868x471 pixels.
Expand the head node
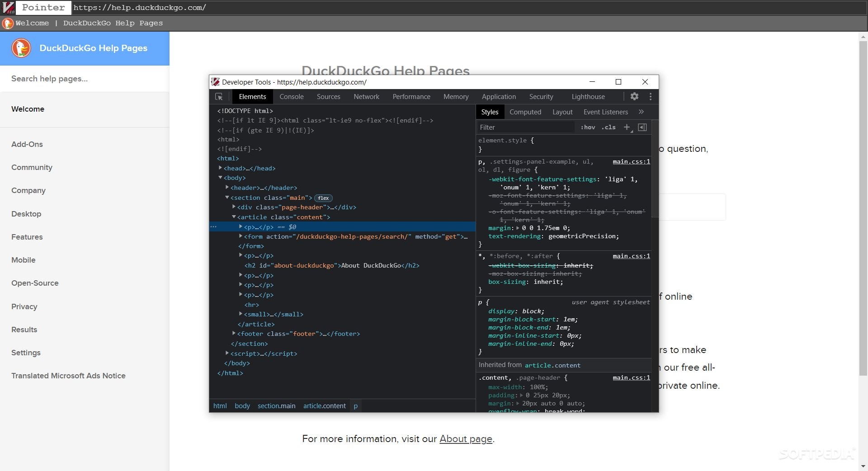click(x=221, y=168)
